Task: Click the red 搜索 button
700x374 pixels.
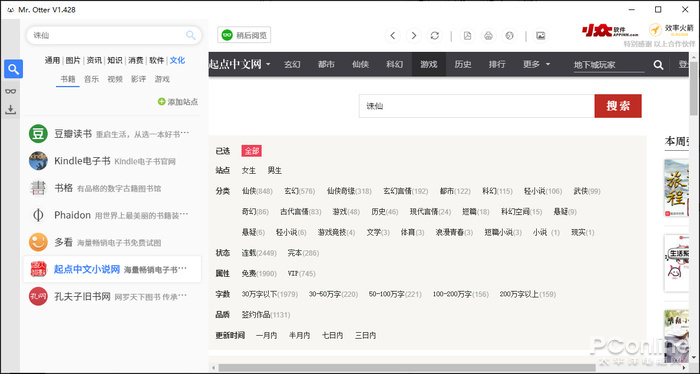Action: 618,106
